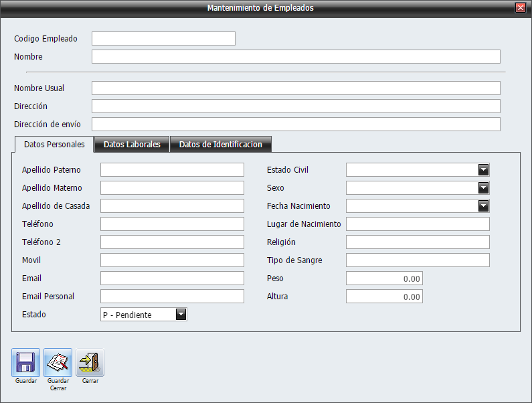Select the Datos Personales tab
This screenshot has height=403, width=532.
pos(54,145)
